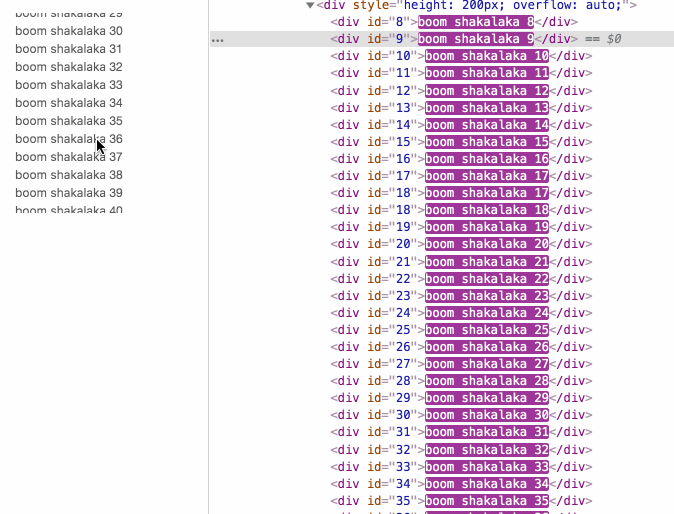Select the highlighted div with id 9
Image resolution: width=674 pixels, height=514 pixels.
454,39
